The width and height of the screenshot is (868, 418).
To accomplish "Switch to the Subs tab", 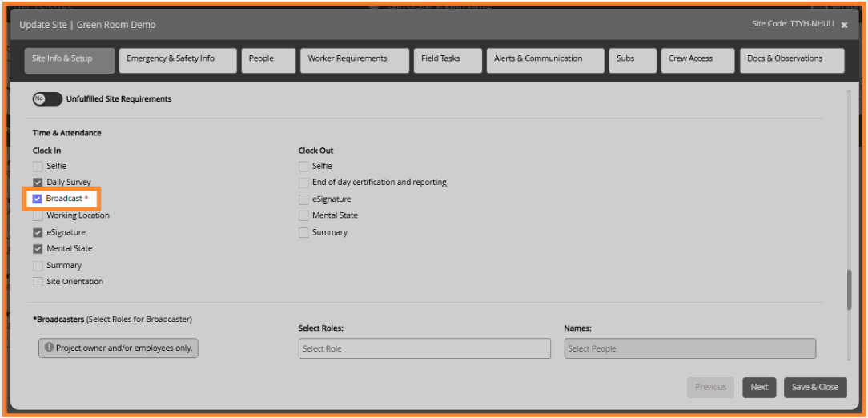I will click(x=633, y=61).
